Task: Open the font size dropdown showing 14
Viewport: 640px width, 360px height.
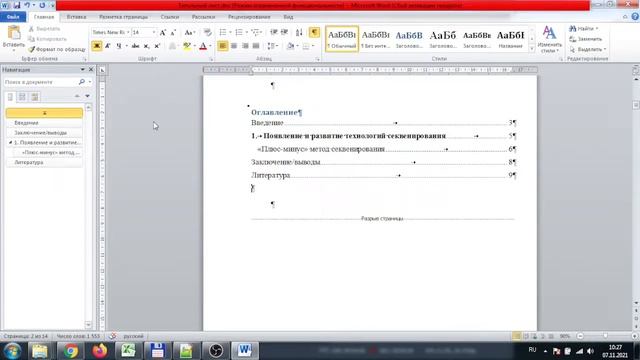Action: pyautogui.click(x=154, y=32)
